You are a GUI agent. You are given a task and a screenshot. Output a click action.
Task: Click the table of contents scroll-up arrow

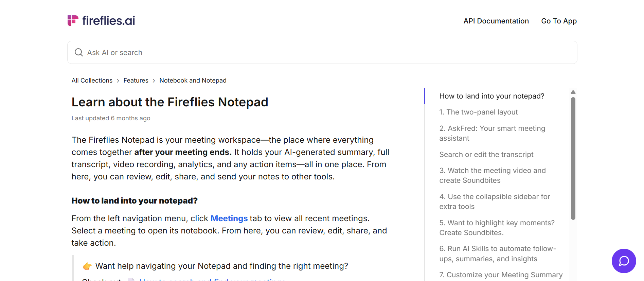point(573,92)
